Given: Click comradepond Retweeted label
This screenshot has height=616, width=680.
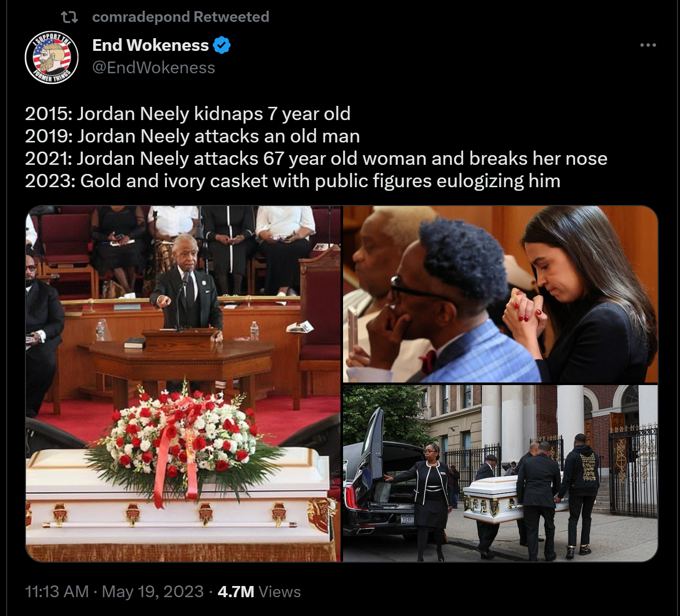Looking at the screenshot, I should pyautogui.click(x=181, y=17).
